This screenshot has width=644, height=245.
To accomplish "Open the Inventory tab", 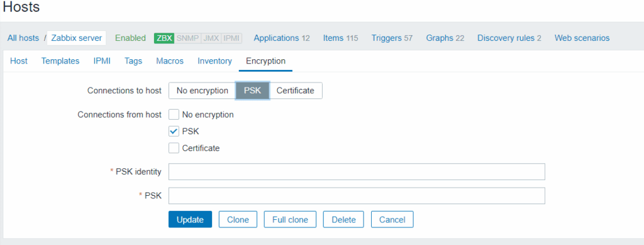I will (215, 61).
